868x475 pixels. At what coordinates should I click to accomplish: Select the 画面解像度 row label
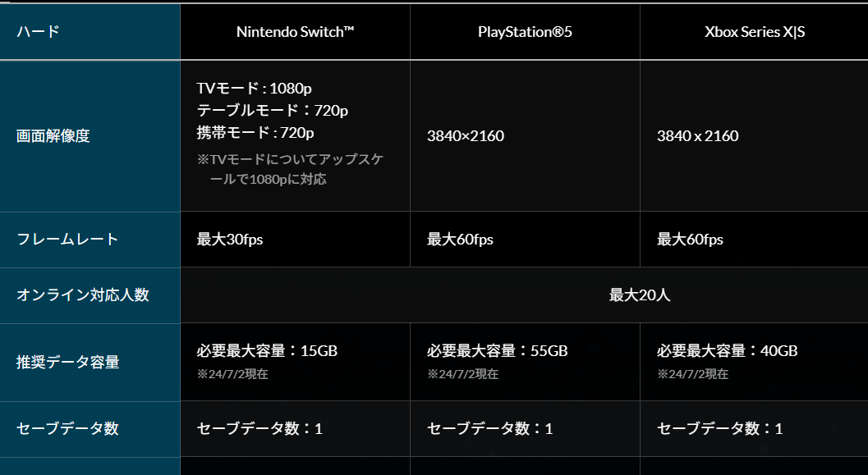click(x=53, y=136)
